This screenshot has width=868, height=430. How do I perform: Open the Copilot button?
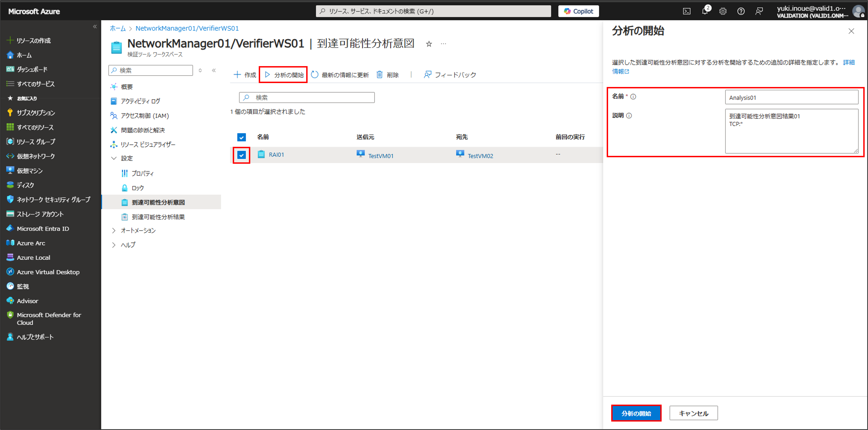[x=578, y=11]
